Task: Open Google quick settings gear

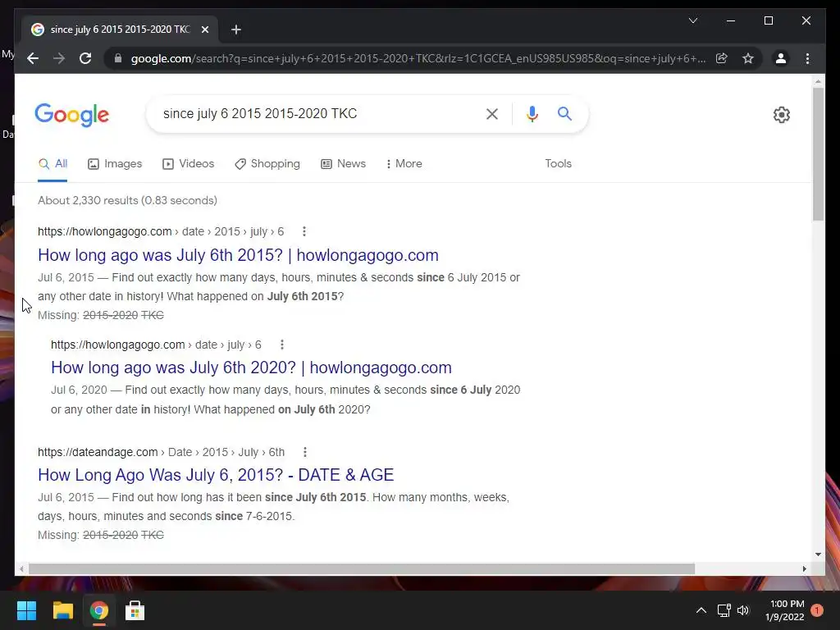Action: (x=782, y=115)
